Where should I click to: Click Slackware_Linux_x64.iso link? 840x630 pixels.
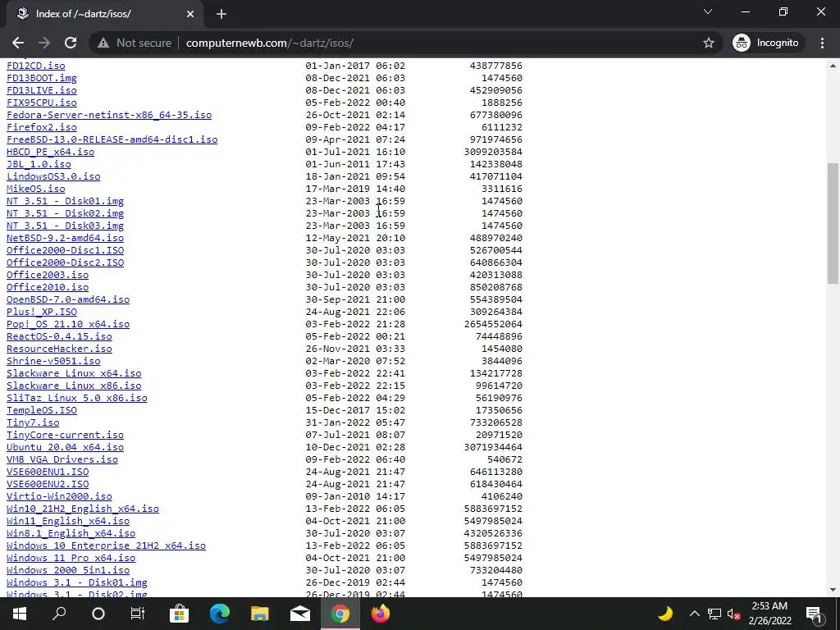click(74, 373)
